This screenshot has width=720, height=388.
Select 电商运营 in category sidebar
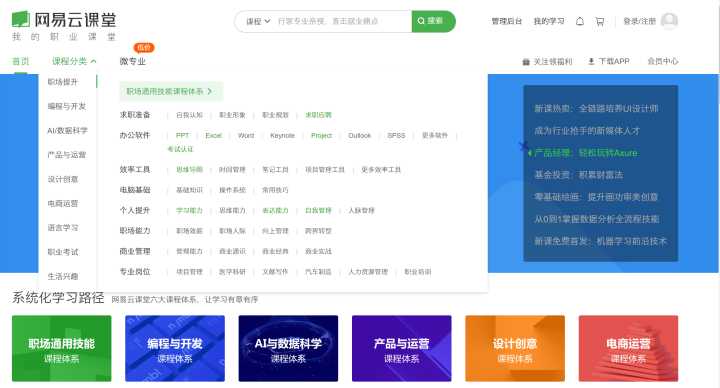pos(63,203)
